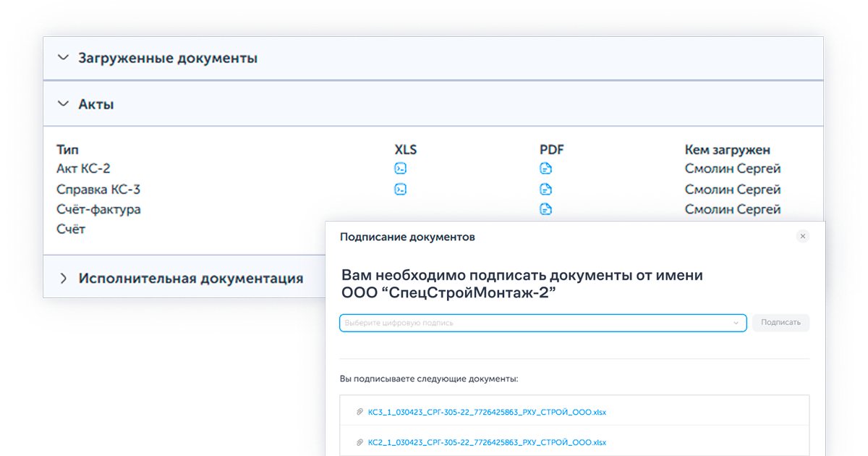Open the PDF for Справка КС-3
This screenshot has height=456, width=868.
pos(546,188)
